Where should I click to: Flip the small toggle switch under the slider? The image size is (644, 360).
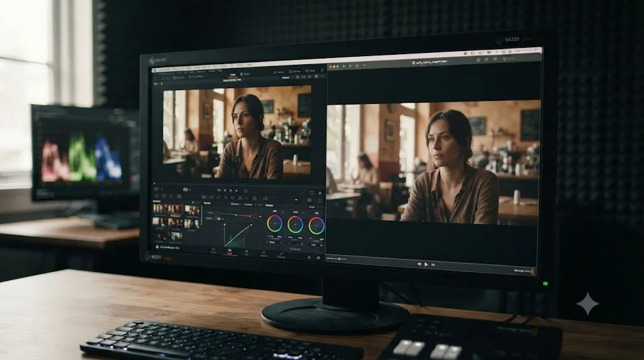(218, 218)
